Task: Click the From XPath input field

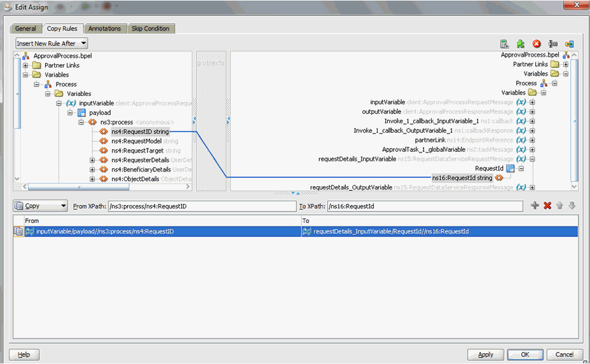Action: tap(202, 206)
